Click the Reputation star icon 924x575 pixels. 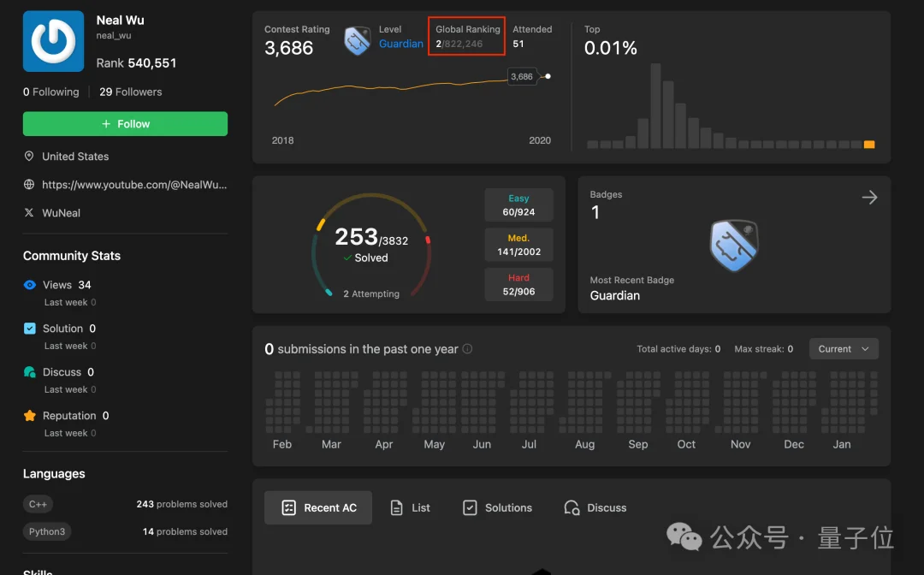[x=30, y=416]
